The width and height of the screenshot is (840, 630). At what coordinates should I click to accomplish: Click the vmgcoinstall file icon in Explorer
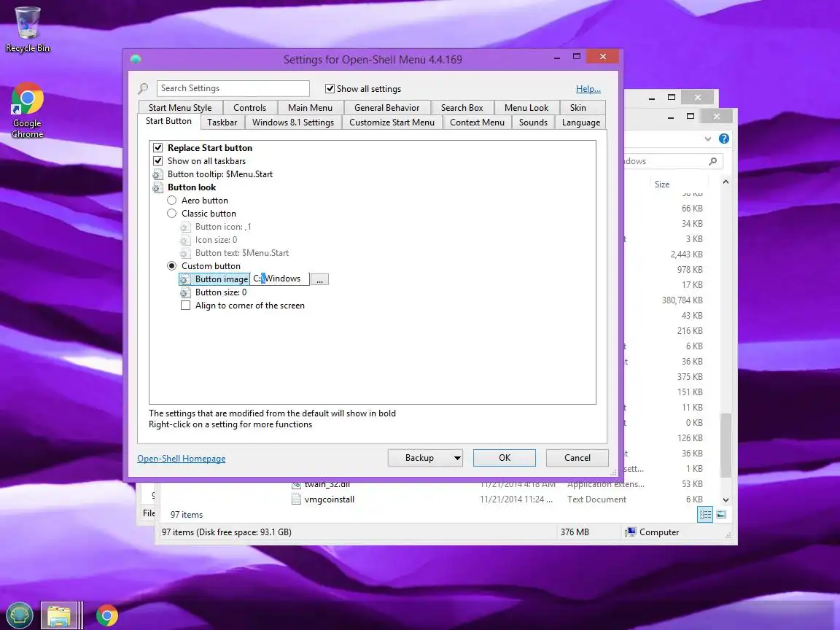point(296,499)
